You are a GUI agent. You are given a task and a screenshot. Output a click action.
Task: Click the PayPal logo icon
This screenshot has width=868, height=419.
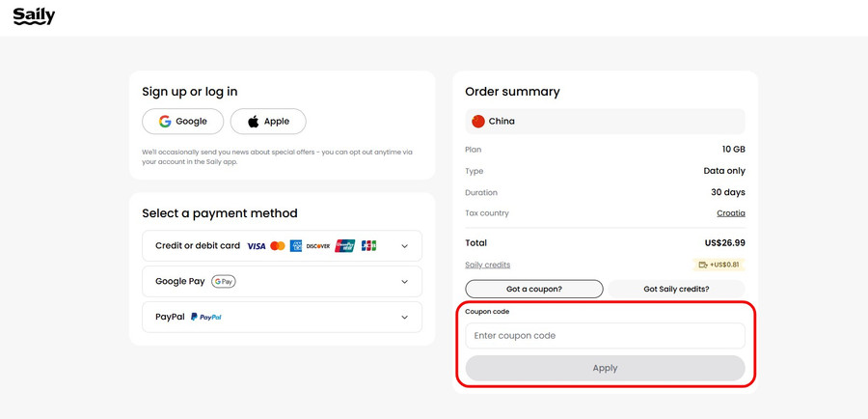[206, 317]
